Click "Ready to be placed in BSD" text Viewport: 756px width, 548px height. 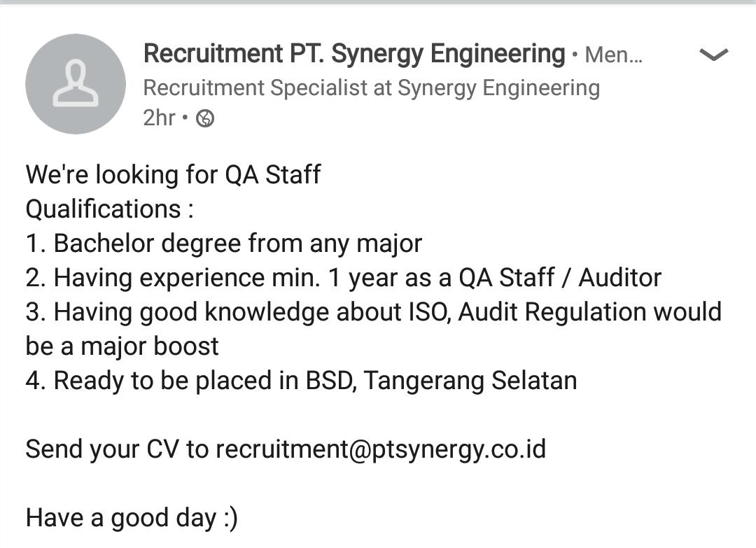203,381
